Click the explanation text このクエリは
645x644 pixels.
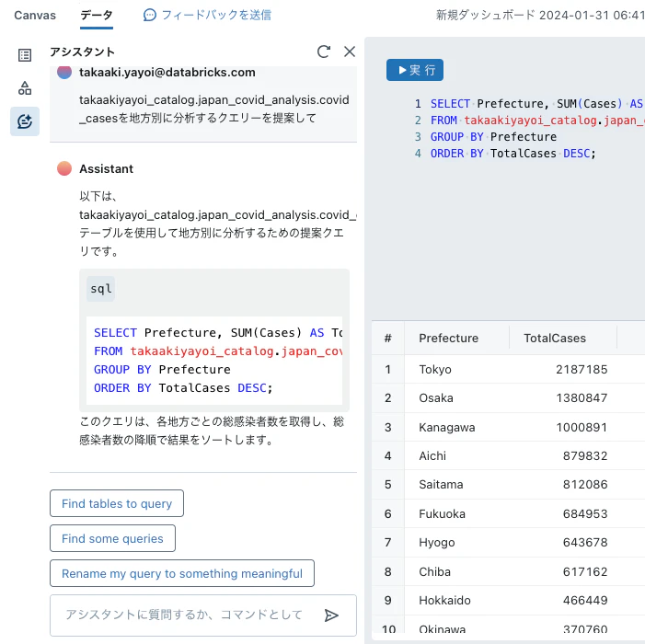212,431
